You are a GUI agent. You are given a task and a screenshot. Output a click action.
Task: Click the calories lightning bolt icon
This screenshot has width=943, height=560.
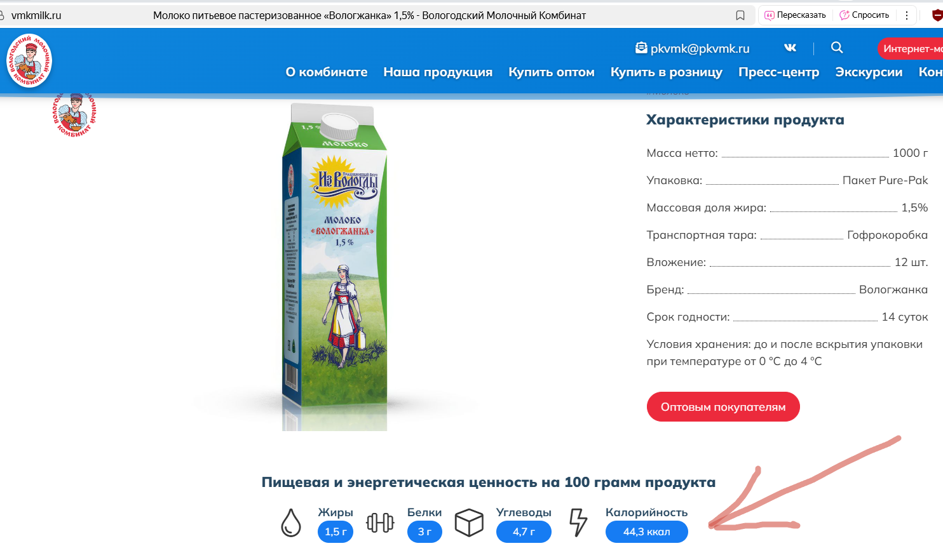578,523
